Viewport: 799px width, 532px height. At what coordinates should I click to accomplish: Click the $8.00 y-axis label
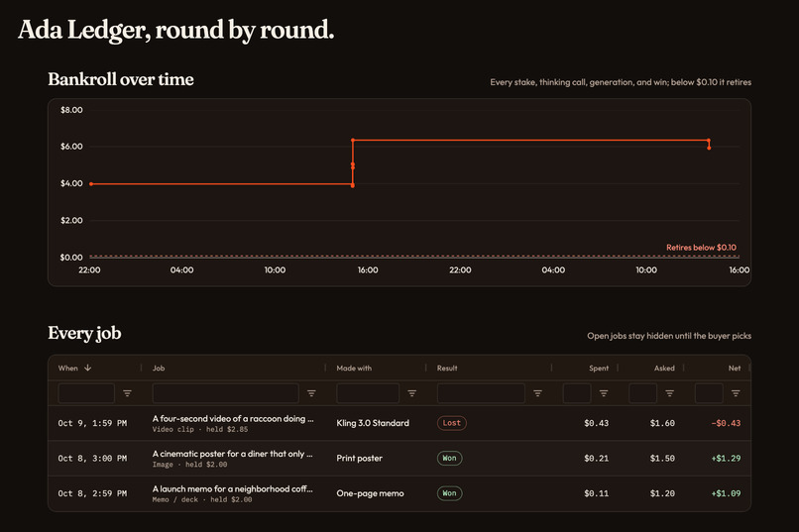(71, 110)
